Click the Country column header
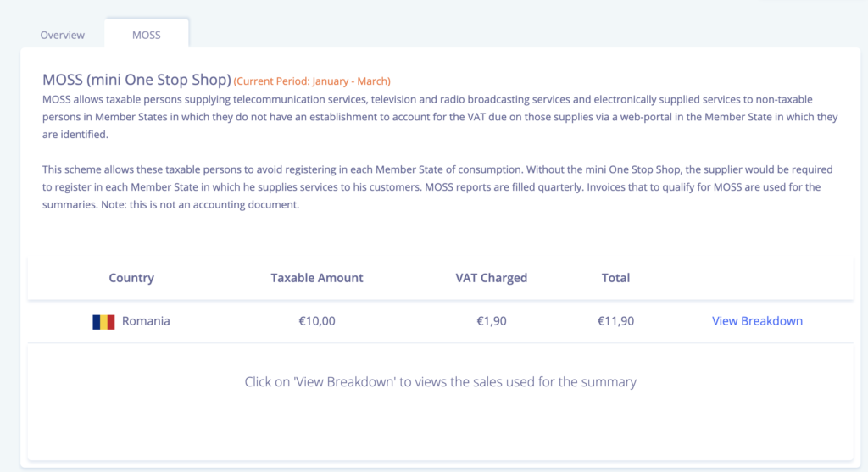This screenshot has width=868, height=472. (x=131, y=278)
